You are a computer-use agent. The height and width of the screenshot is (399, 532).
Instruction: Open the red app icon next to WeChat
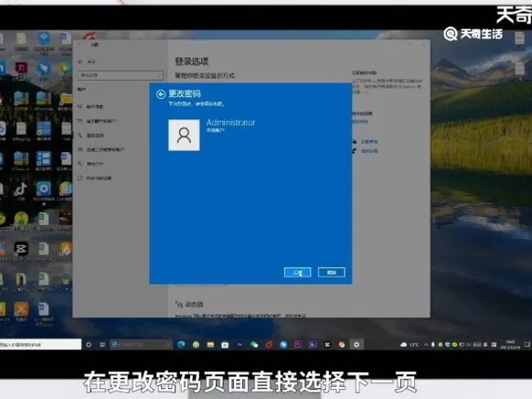(x=268, y=344)
